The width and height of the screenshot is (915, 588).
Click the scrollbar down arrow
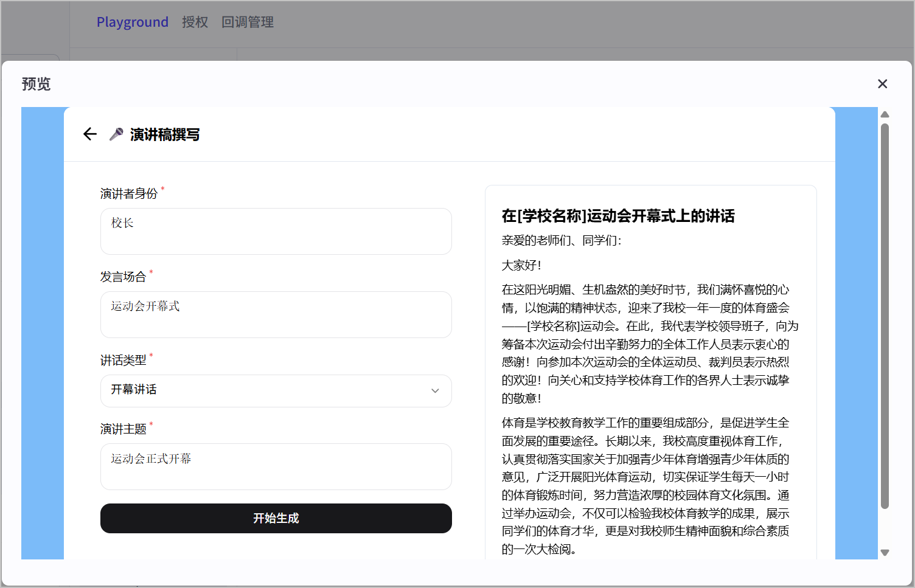pos(885,553)
